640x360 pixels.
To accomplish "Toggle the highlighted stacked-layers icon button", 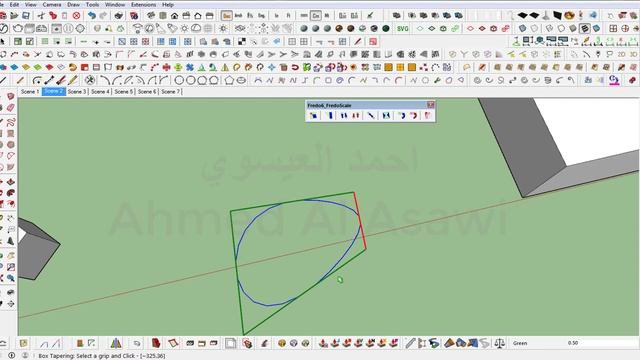I will coord(584,29).
